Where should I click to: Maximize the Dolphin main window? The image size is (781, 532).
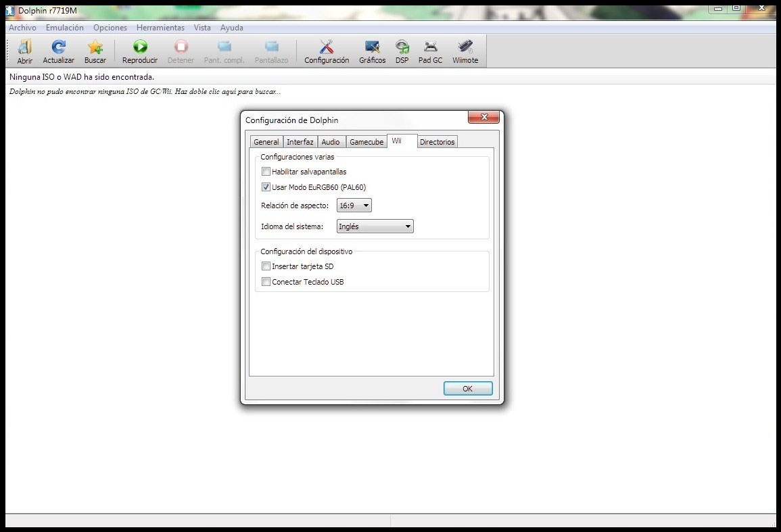736,9
